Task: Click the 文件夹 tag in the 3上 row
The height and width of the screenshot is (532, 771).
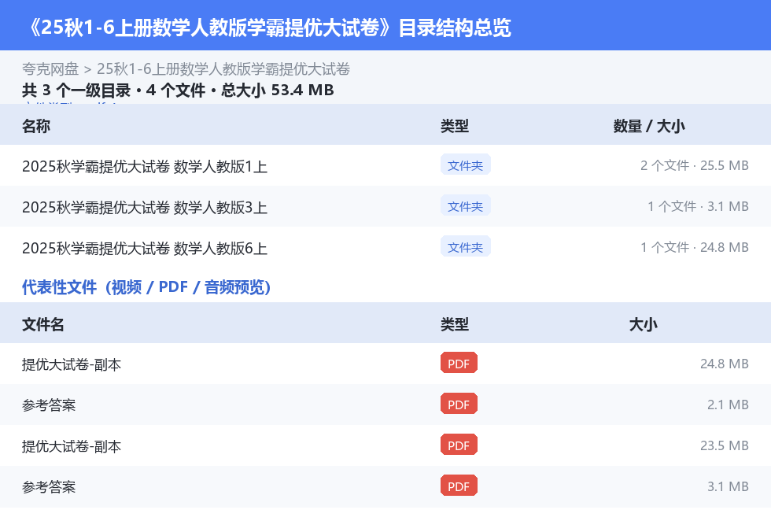Action: (x=465, y=206)
